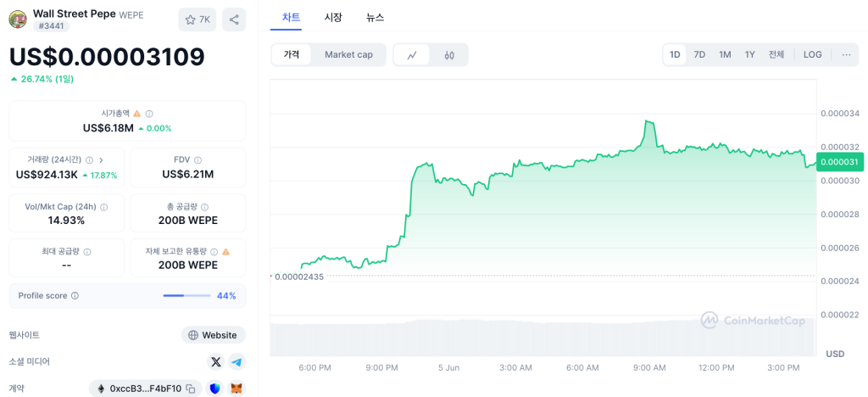Add token to MetaMask via fox icon
Viewport: 868px width, 397px height.
click(x=237, y=389)
